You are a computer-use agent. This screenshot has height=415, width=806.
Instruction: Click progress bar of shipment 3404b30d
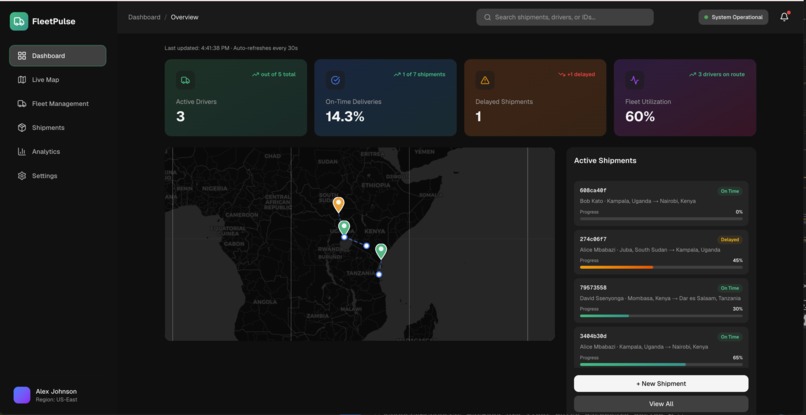661,365
